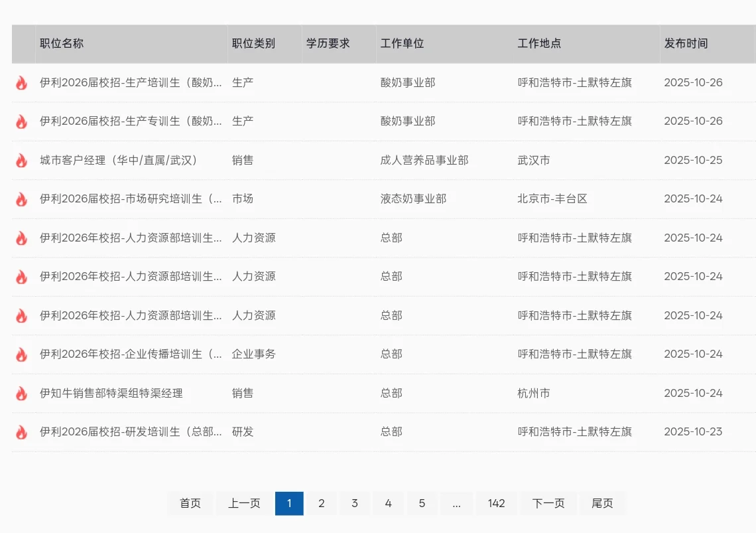Click 销售 in the 城市客户经理 row
The width and height of the screenshot is (756, 533).
coord(243,160)
